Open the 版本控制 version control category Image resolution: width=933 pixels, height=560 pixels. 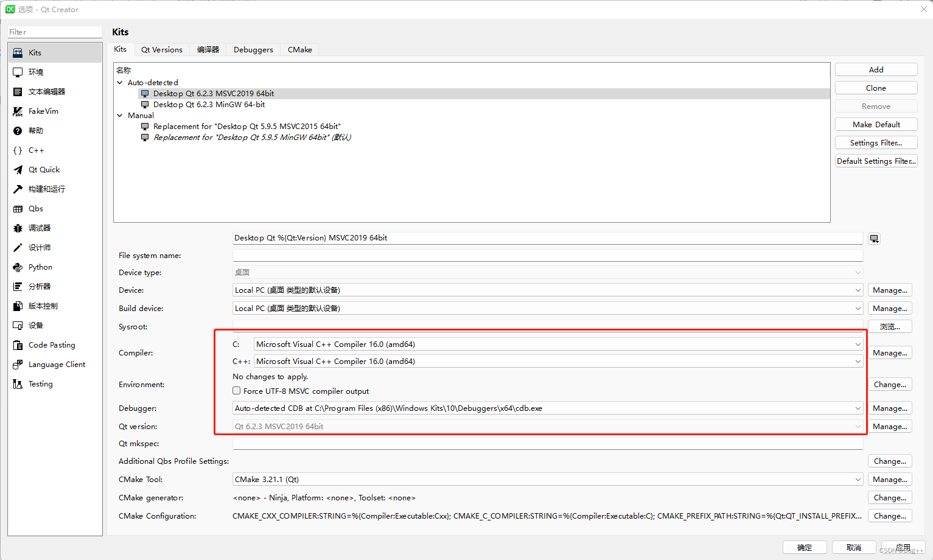(x=55, y=306)
